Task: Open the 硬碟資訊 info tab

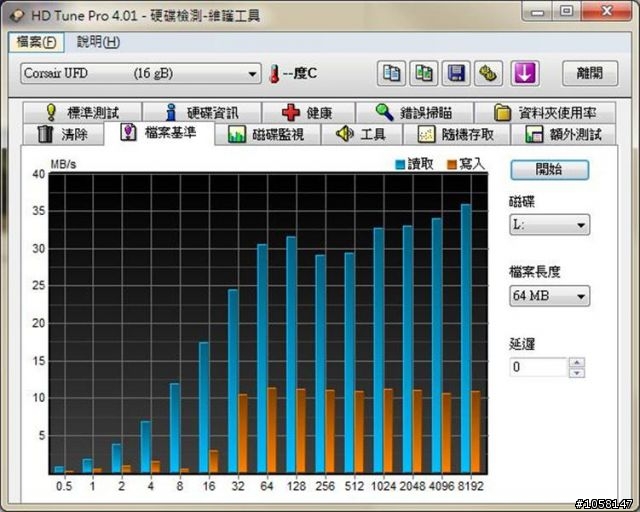Action: point(202,112)
